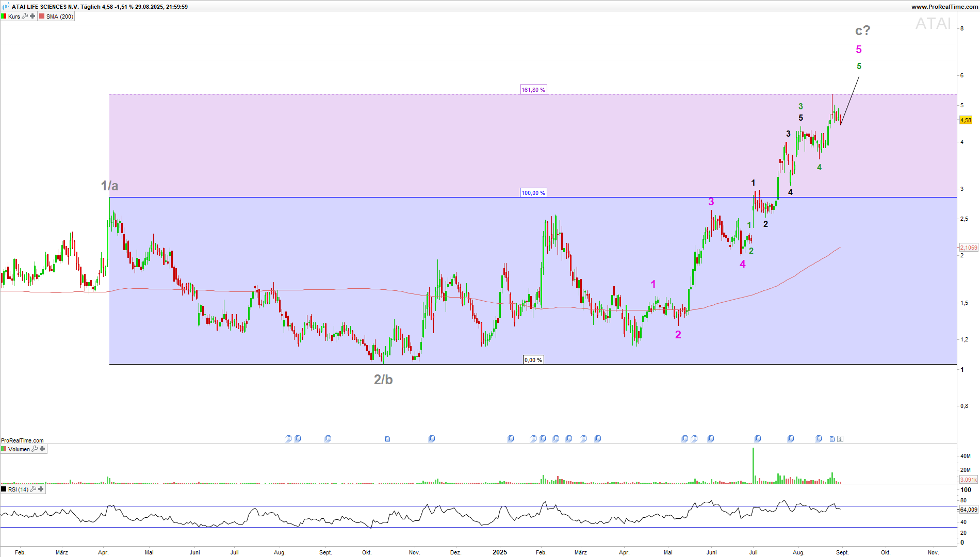Open the www.ProRealTime.com link top right
980x557 pixels.
click(x=944, y=7)
